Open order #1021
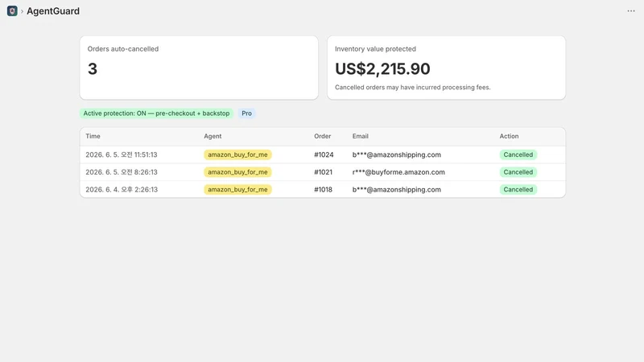Viewport: 644px width, 362px height. 324,172
